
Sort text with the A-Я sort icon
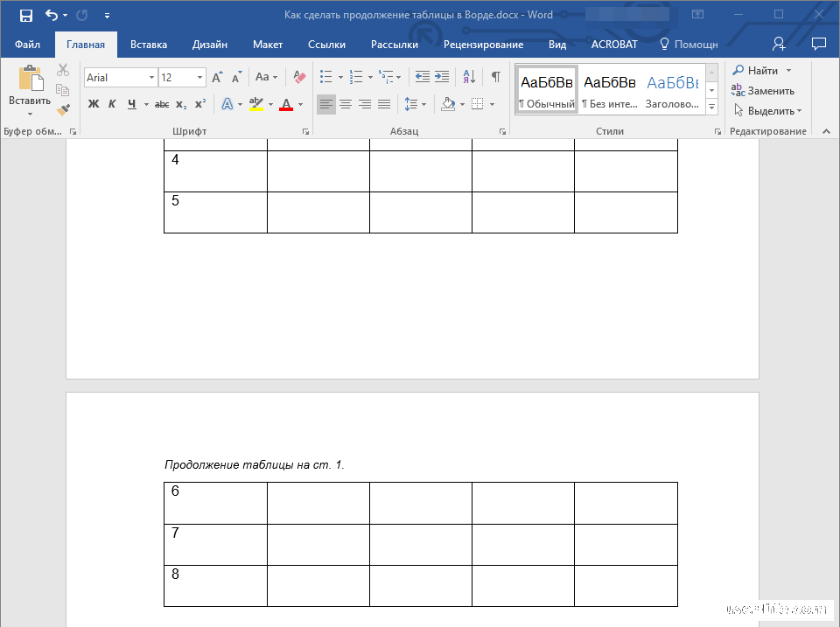469,77
